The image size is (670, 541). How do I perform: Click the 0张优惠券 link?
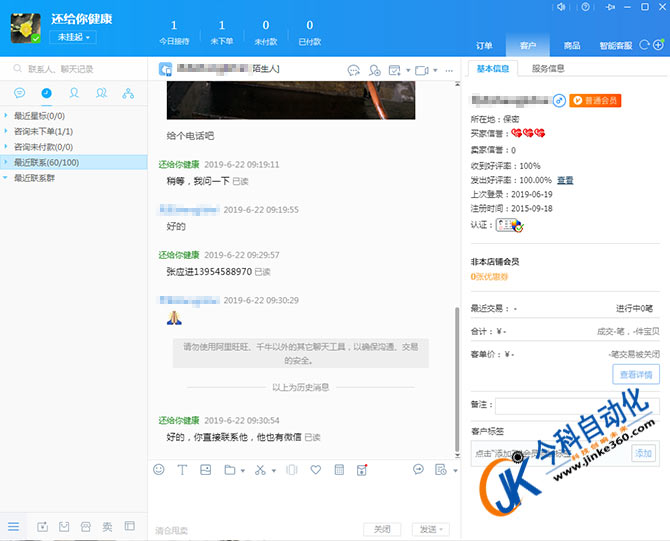click(489, 276)
